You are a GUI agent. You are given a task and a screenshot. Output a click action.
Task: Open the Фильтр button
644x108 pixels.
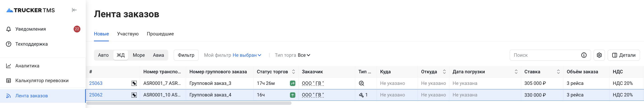(x=186, y=55)
